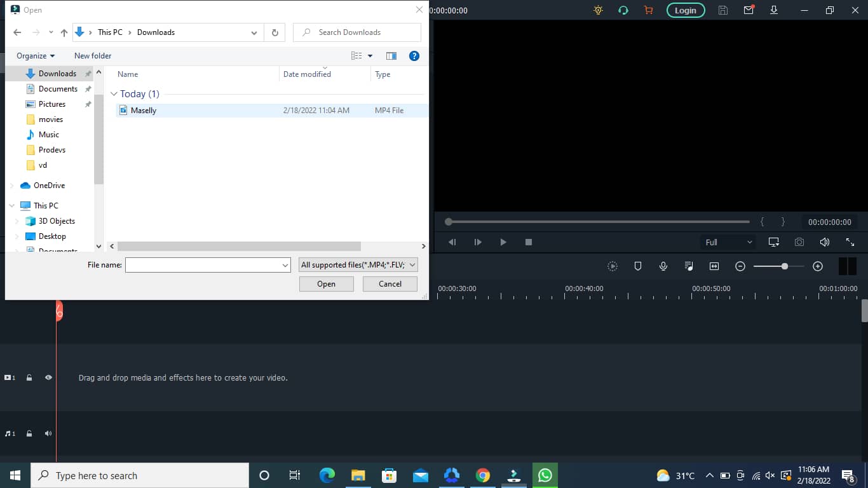Screen dimensions: 868x488
Task: Click the Login button in Filmora
Action: (x=686, y=10)
